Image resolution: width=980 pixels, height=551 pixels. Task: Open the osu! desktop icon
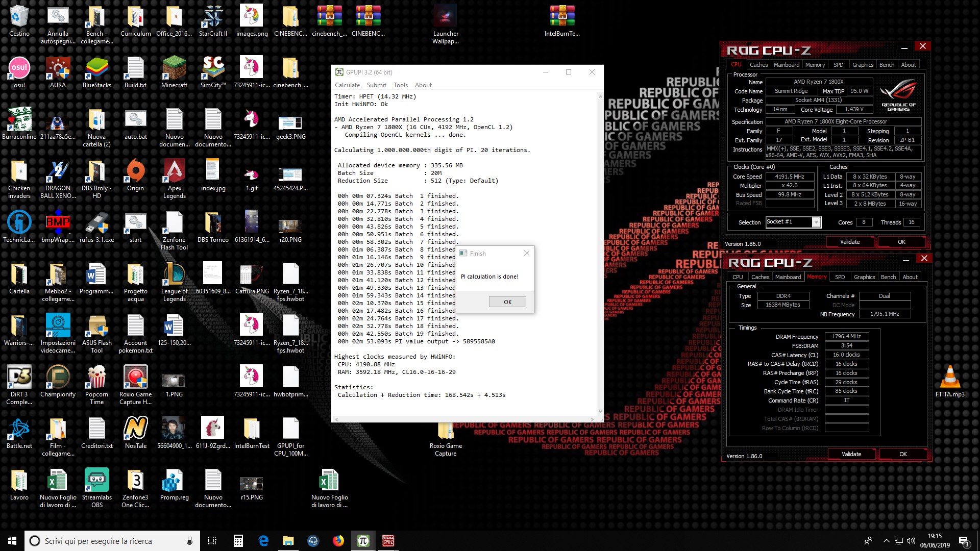tap(19, 73)
